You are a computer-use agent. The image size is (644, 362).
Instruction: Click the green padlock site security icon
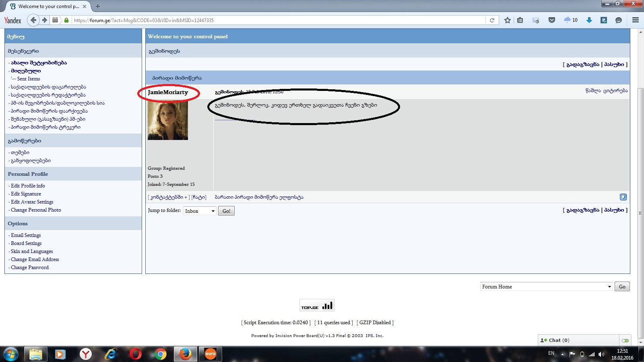(66, 20)
